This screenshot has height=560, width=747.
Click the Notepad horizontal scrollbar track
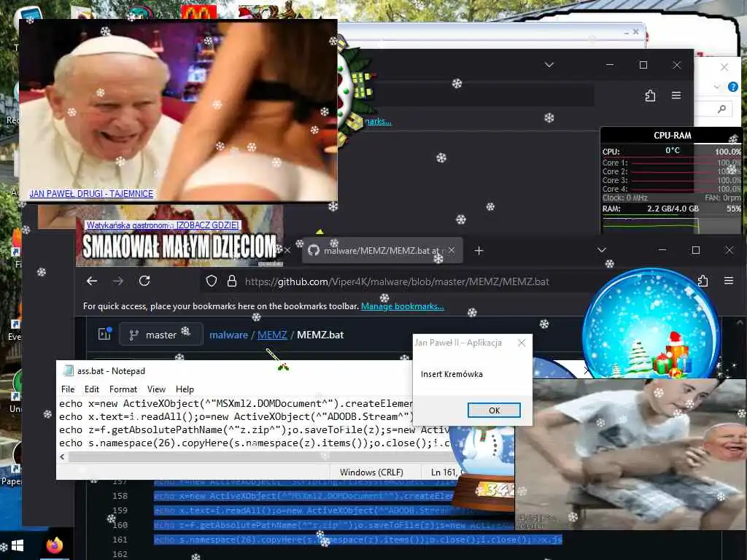[258, 456]
